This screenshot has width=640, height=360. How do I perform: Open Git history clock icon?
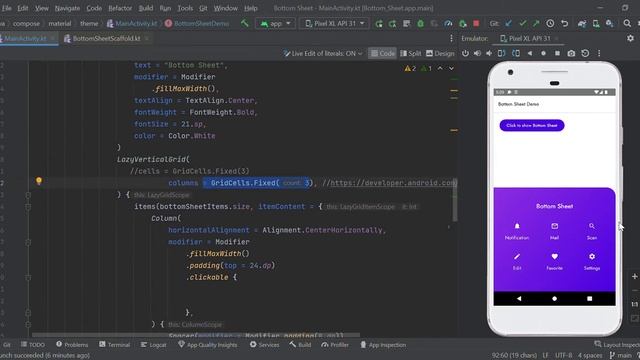550,24
